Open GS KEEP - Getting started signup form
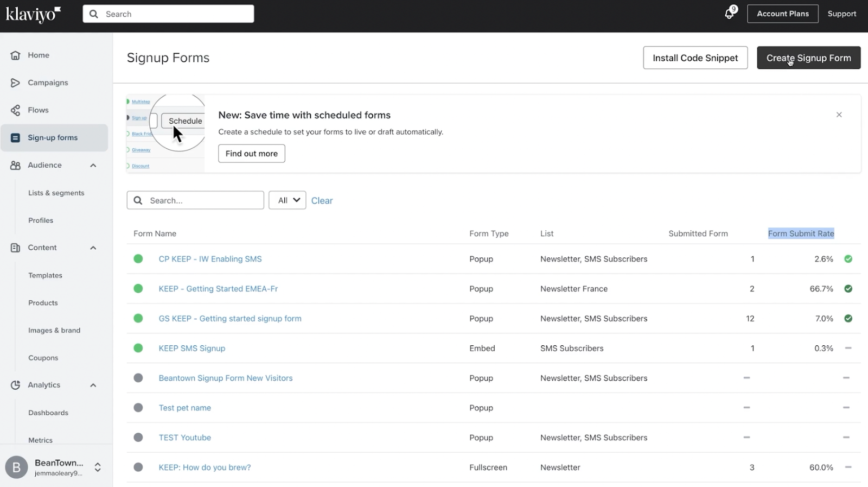The width and height of the screenshot is (868, 487). tap(230, 319)
